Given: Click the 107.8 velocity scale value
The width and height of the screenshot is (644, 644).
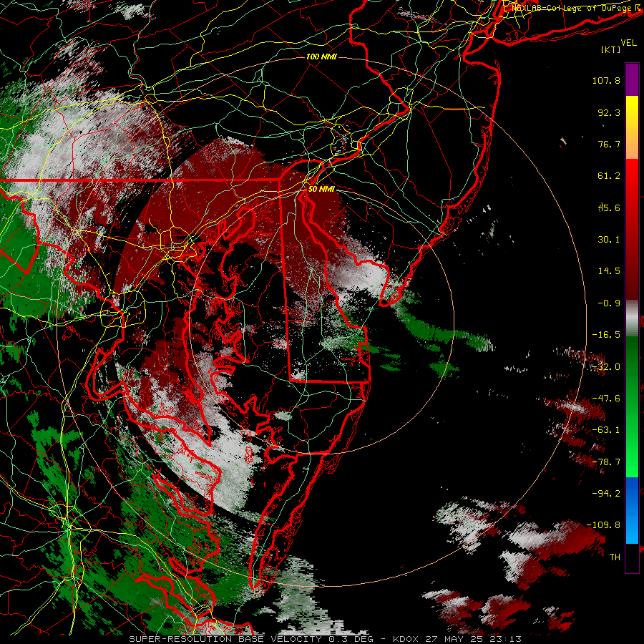Looking at the screenshot, I should (x=606, y=80).
